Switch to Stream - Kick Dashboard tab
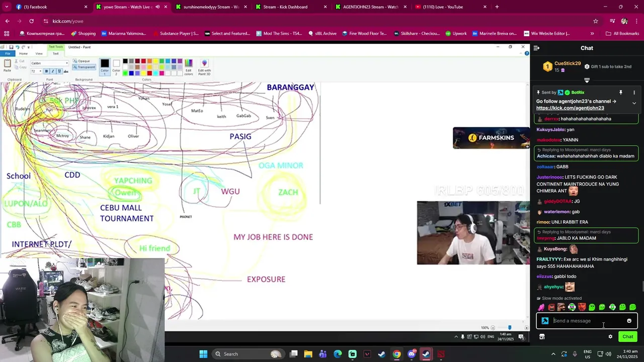The width and height of the screenshot is (644, 362). click(290, 7)
